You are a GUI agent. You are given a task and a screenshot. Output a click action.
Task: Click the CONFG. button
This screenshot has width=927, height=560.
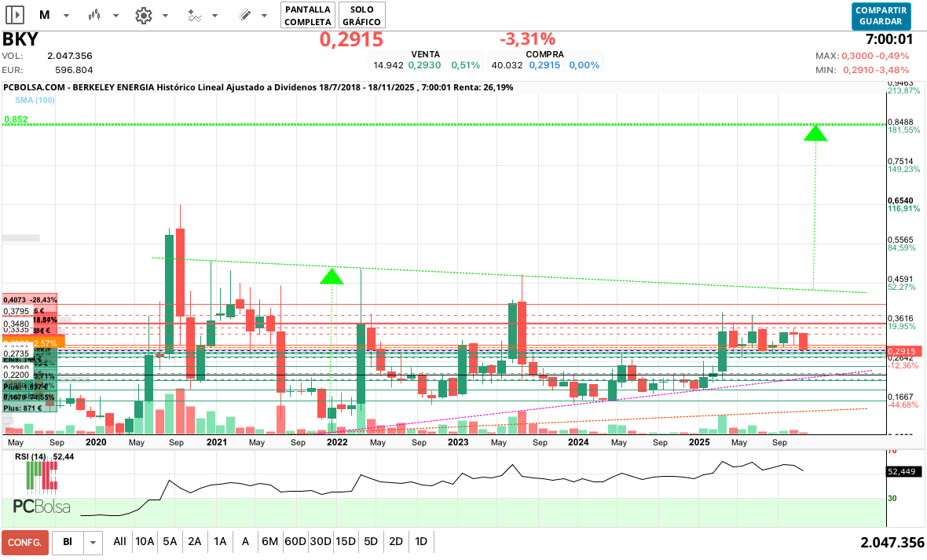(x=24, y=542)
